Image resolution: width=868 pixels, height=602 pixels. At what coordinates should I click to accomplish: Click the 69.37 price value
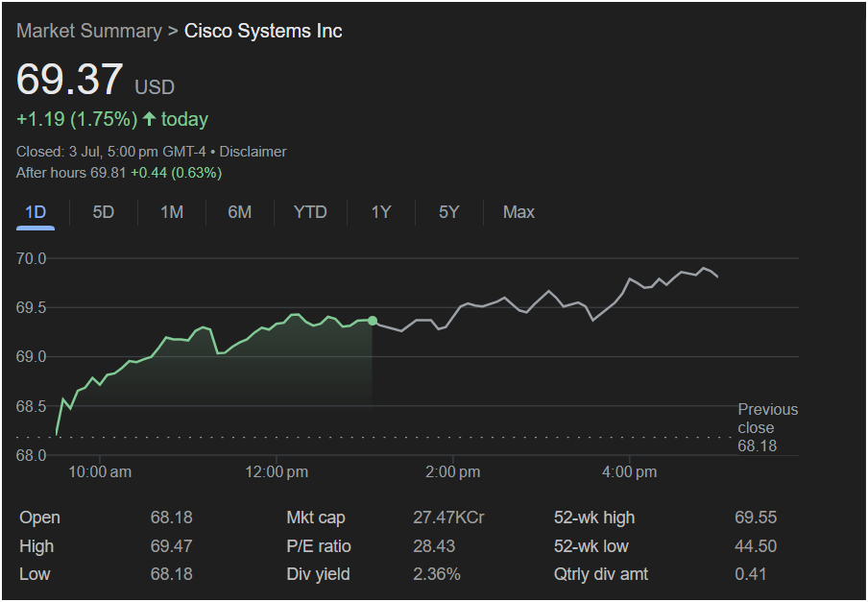tap(70, 79)
